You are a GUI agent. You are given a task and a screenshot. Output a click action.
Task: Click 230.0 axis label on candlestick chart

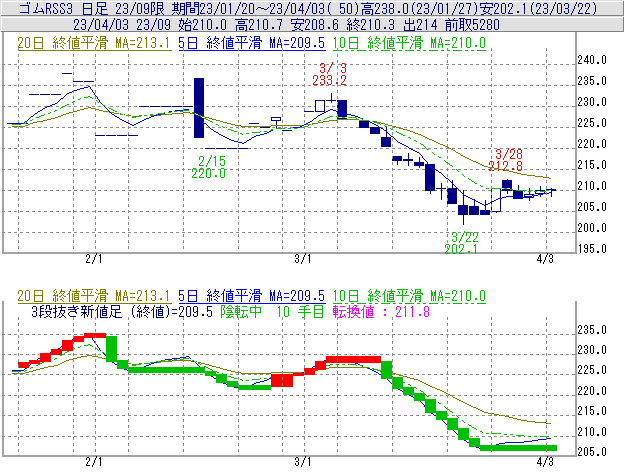click(x=592, y=102)
